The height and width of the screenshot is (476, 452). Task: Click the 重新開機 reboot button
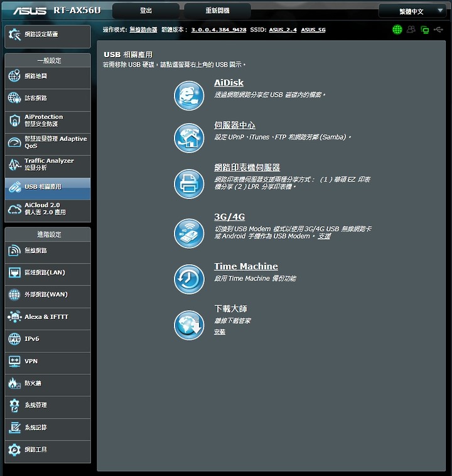point(217,11)
